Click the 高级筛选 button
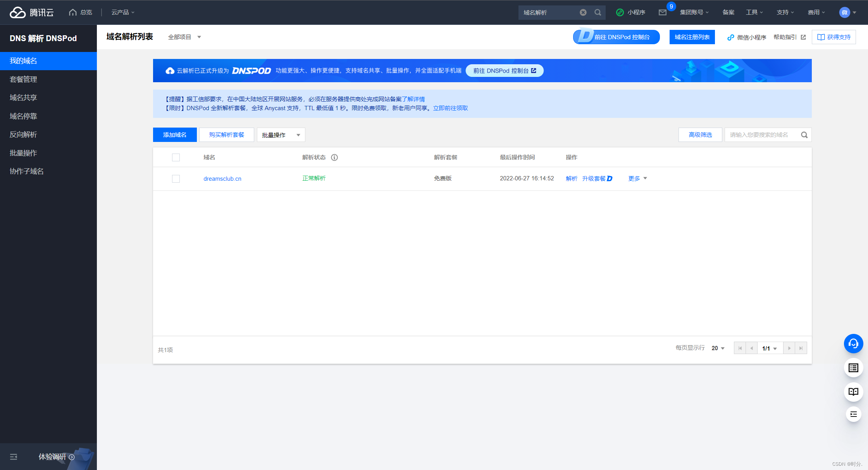Screen dimensions: 868x470 (700, 135)
